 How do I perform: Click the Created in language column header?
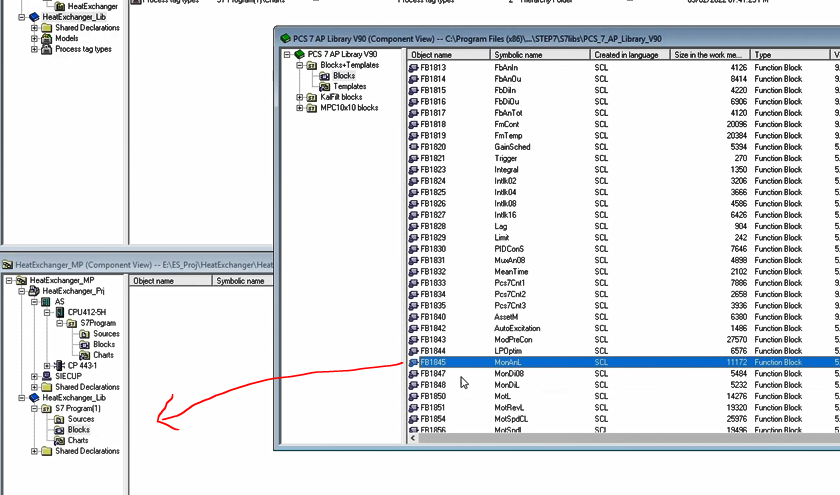pyautogui.click(x=630, y=55)
